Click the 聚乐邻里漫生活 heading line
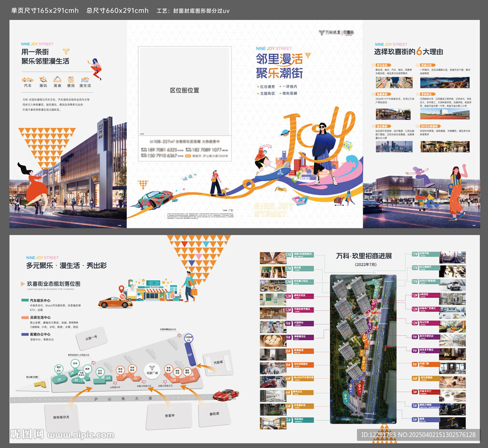 [45, 61]
